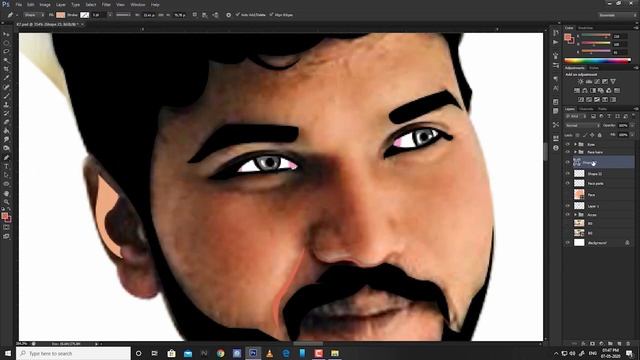
Task: Hide the Face hairs layer group
Action: click(567, 152)
